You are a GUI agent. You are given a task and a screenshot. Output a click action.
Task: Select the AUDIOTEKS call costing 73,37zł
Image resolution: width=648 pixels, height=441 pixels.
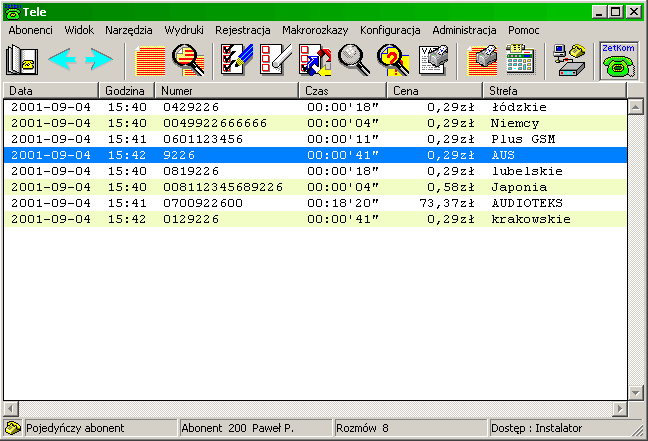point(315,203)
